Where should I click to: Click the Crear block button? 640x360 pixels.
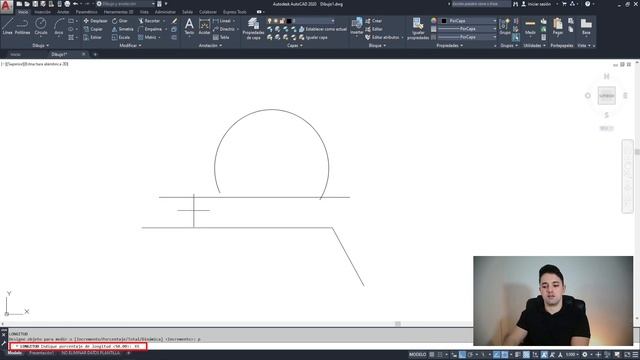[x=373, y=21]
